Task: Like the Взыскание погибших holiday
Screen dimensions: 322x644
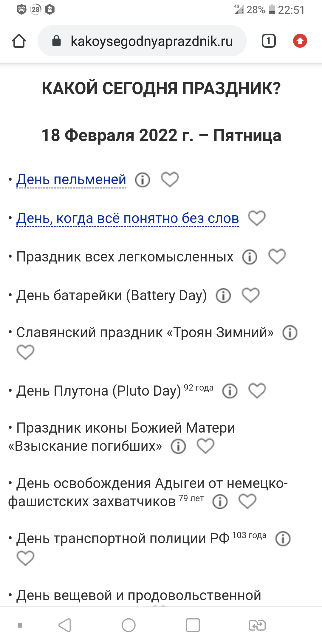Action: pos(206,446)
